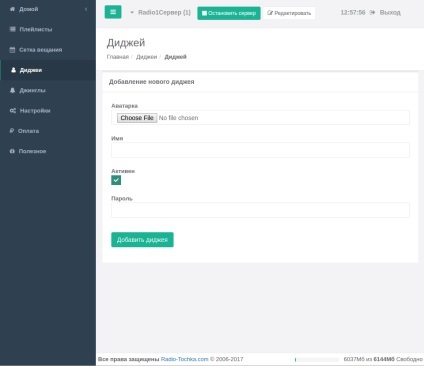Open the Radio1Сервер (1) server dropdown
The width and height of the screenshot is (424, 366).
click(160, 13)
